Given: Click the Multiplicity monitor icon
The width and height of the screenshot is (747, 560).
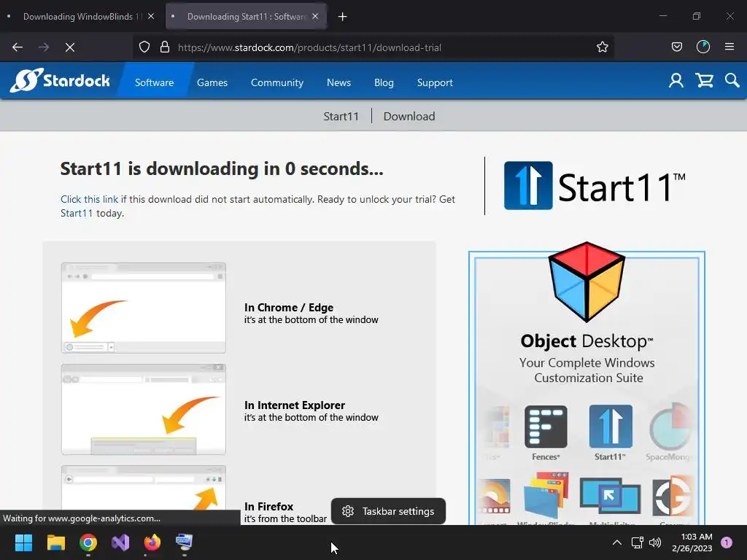Looking at the screenshot, I should [x=611, y=496].
